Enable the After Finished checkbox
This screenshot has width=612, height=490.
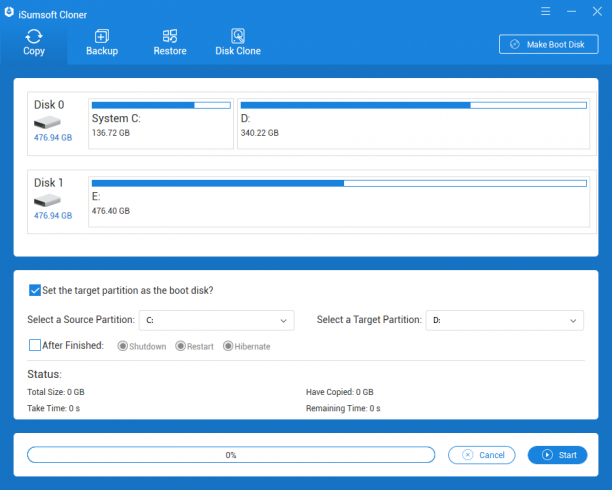pos(35,345)
